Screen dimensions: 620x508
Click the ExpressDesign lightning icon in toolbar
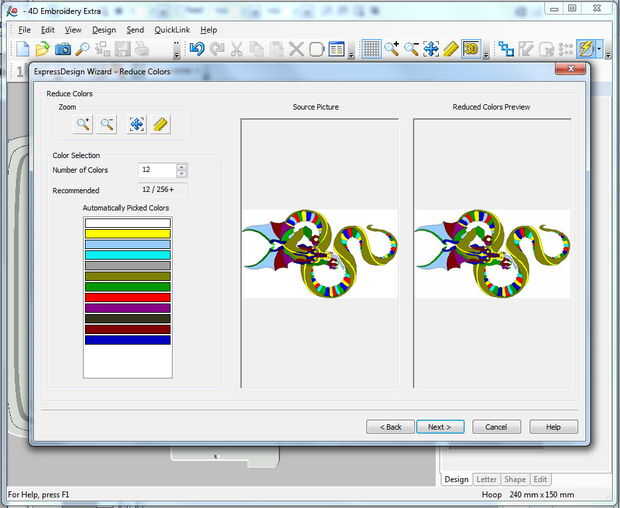tap(586, 49)
